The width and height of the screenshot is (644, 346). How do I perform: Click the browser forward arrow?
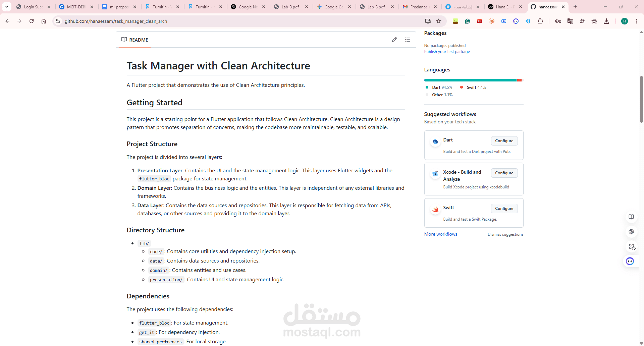19,21
